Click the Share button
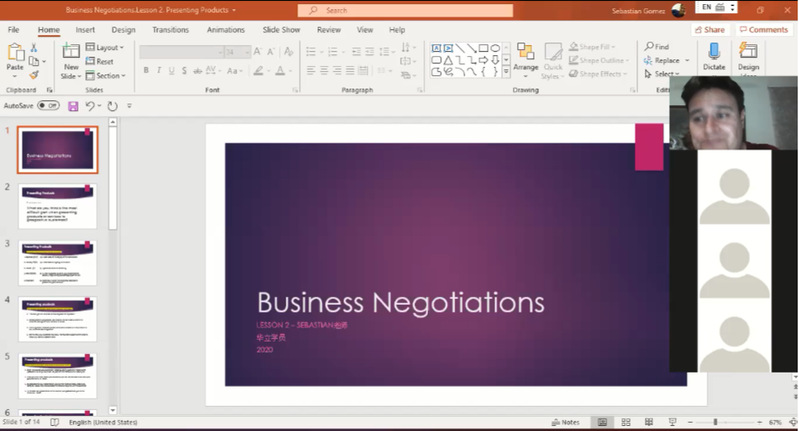The height and width of the screenshot is (431, 799). [709, 30]
